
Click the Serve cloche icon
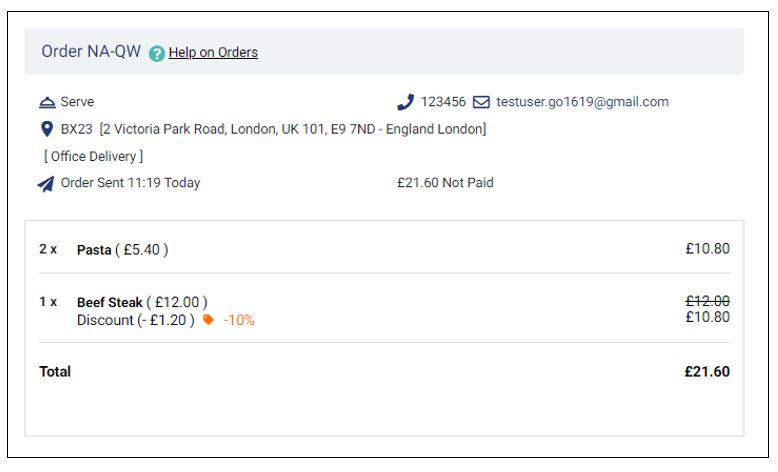point(47,102)
